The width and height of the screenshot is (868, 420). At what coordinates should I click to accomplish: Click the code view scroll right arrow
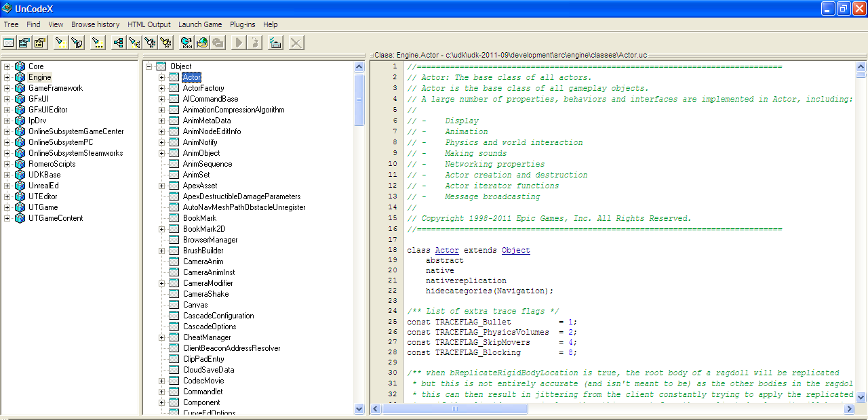(x=850, y=408)
